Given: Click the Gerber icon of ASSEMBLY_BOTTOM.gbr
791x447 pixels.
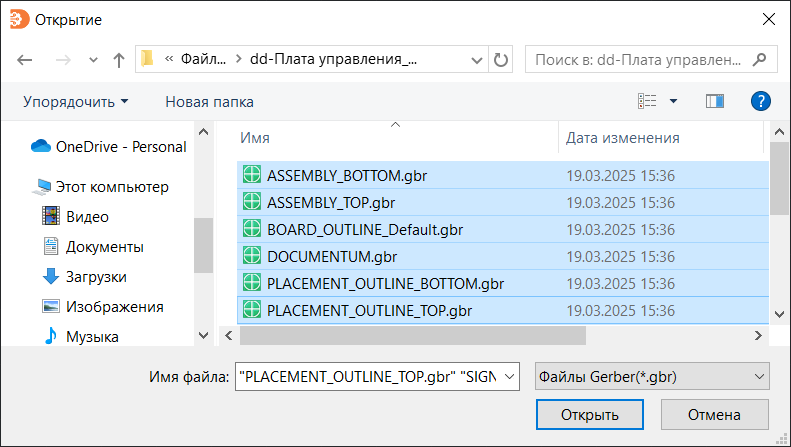Looking at the screenshot, I should [x=252, y=176].
